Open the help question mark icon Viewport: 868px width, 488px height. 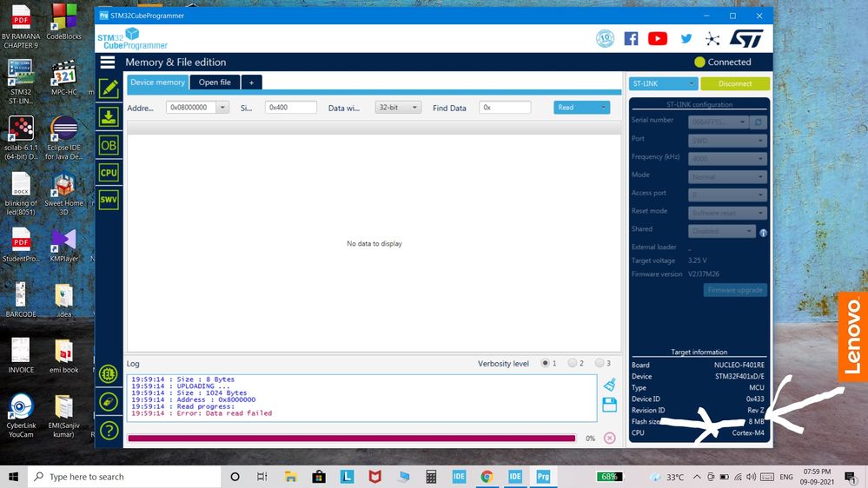click(109, 430)
